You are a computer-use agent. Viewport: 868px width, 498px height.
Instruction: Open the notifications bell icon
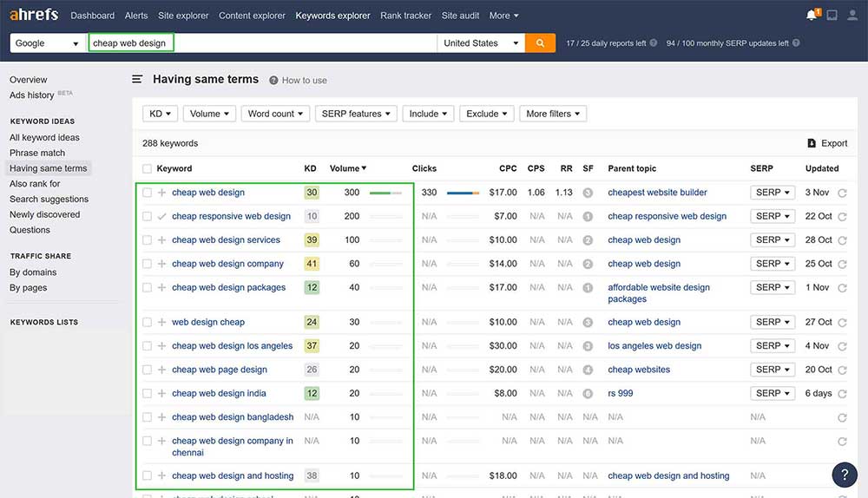[x=812, y=15]
